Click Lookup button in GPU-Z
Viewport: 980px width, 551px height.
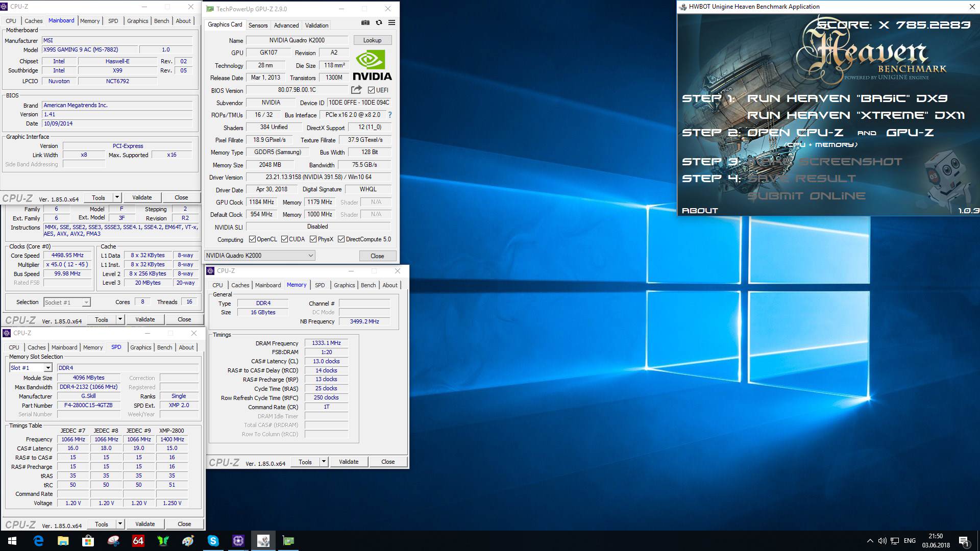point(372,40)
